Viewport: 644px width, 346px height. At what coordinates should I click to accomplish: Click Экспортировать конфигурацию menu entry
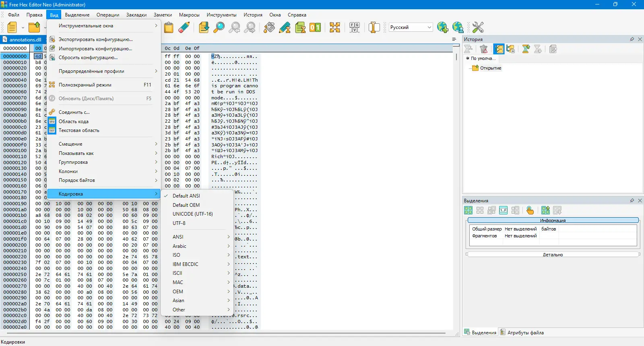104,39
